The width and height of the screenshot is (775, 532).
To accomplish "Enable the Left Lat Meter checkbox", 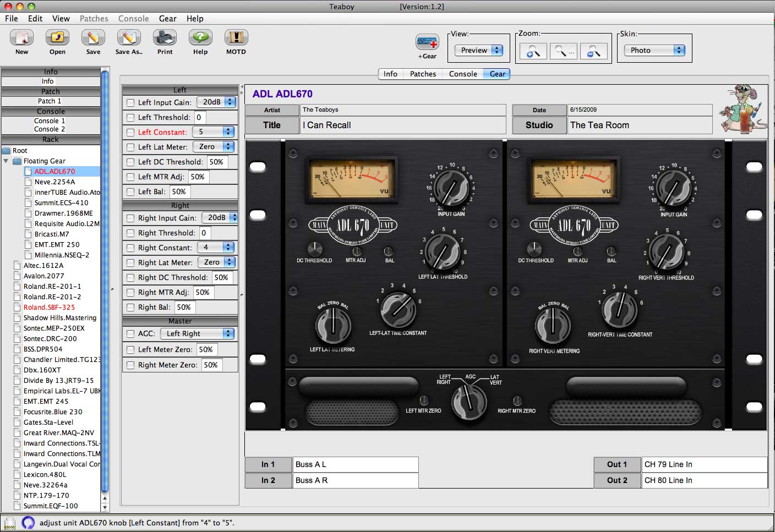I will click(130, 147).
